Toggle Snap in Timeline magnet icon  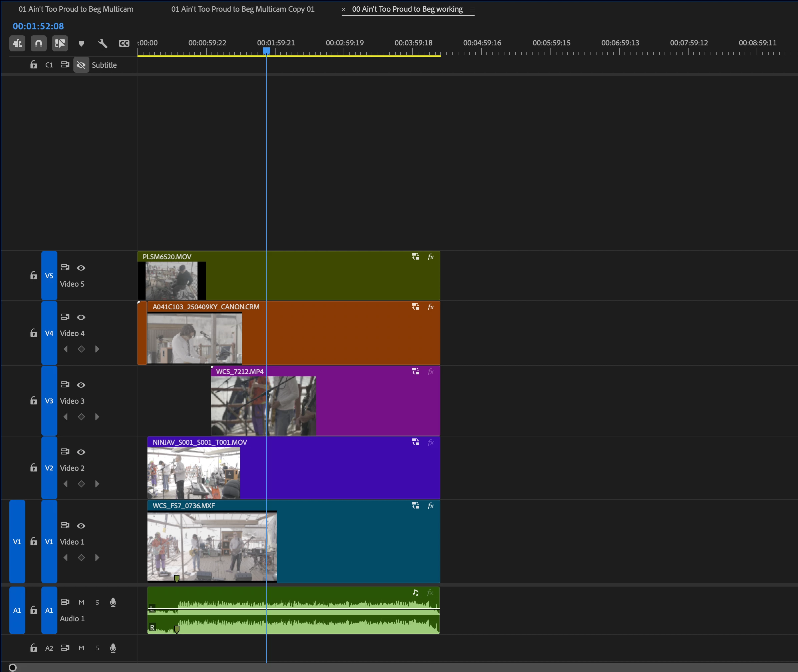(38, 43)
